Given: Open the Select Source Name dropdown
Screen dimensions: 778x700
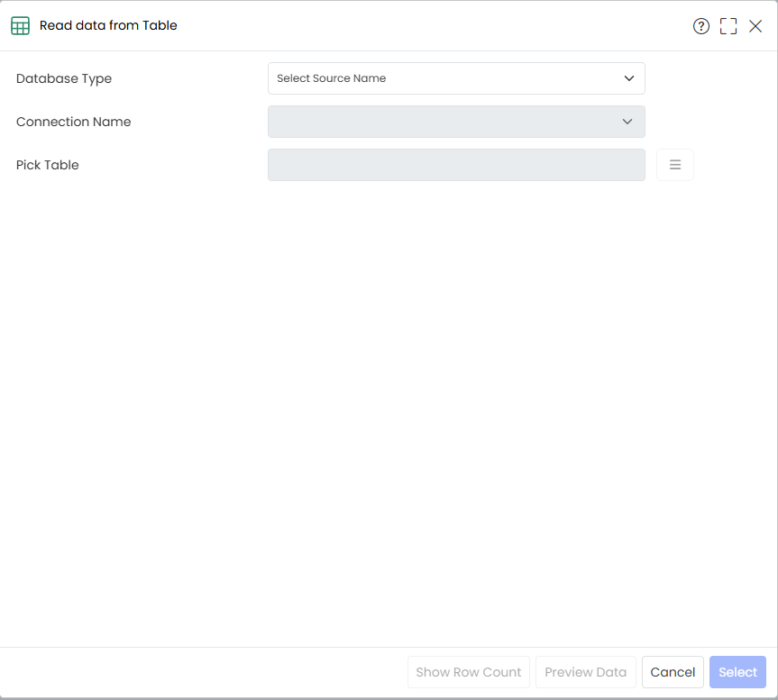Looking at the screenshot, I should point(456,78).
